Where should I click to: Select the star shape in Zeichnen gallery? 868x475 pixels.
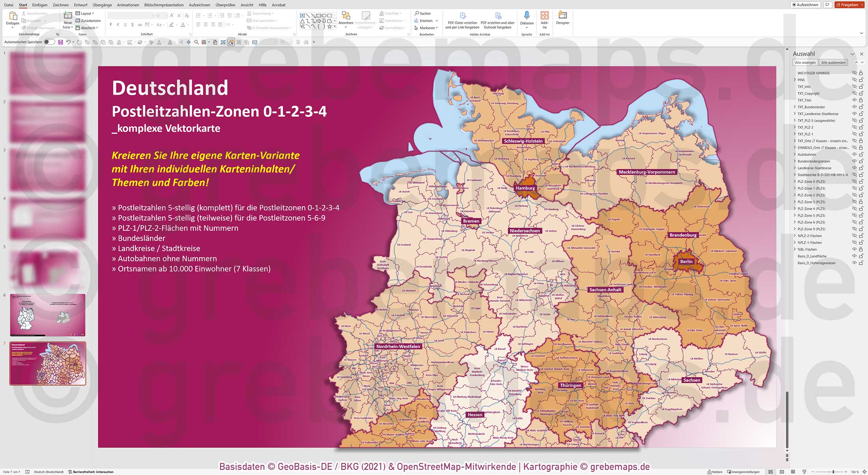pos(329,27)
